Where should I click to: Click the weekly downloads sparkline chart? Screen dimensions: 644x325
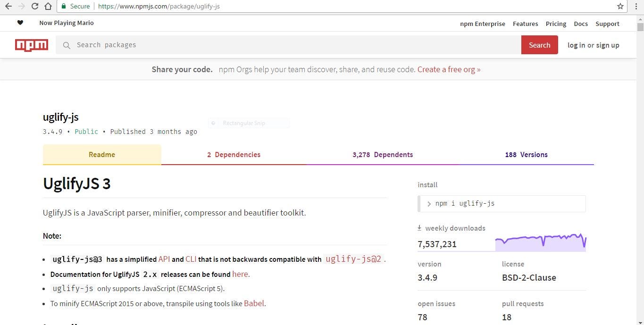click(540, 242)
